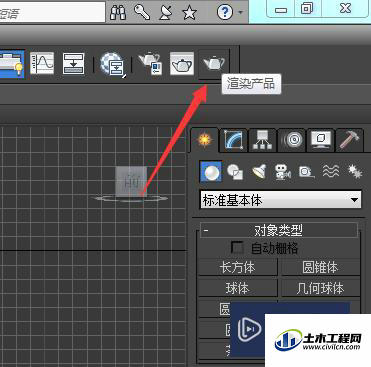
Task: Select the box object in viewport
Action: click(x=131, y=182)
